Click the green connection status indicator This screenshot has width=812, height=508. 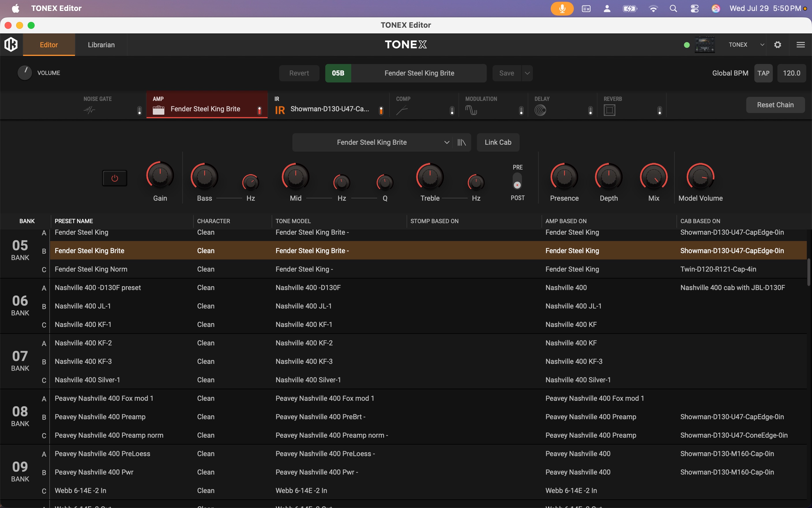point(687,45)
